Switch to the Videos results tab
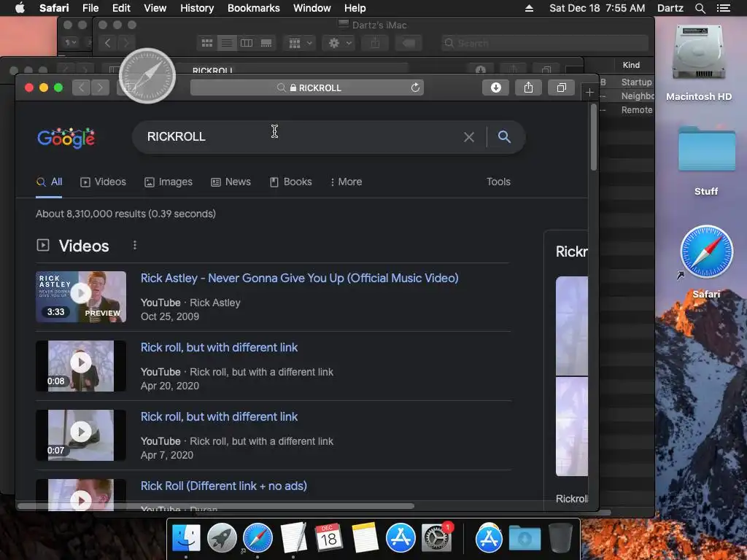747x560 pixels. pyautogui.click(x=104, y=182)
